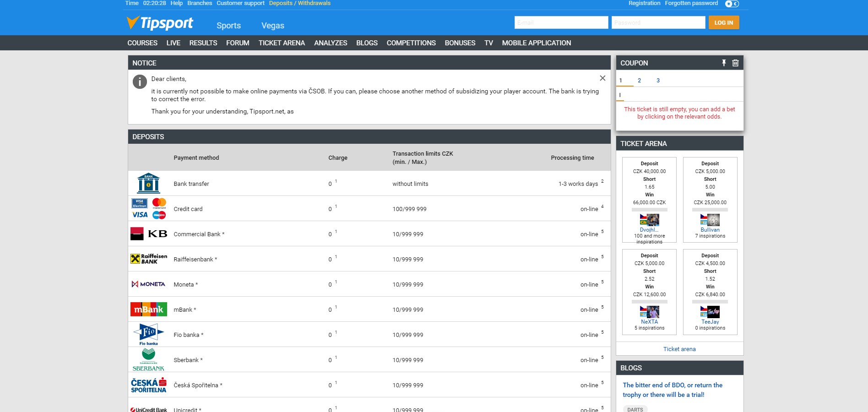Viewport: 868px width, 412px height.
Task: Open the FORUM menu item
Action: click(x=238, y=43)
